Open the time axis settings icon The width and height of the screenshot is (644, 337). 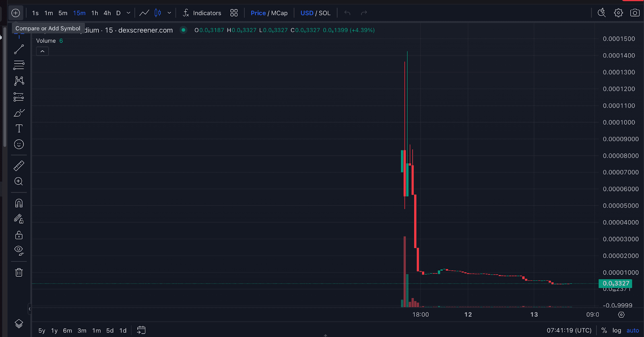tap(621, 314)
